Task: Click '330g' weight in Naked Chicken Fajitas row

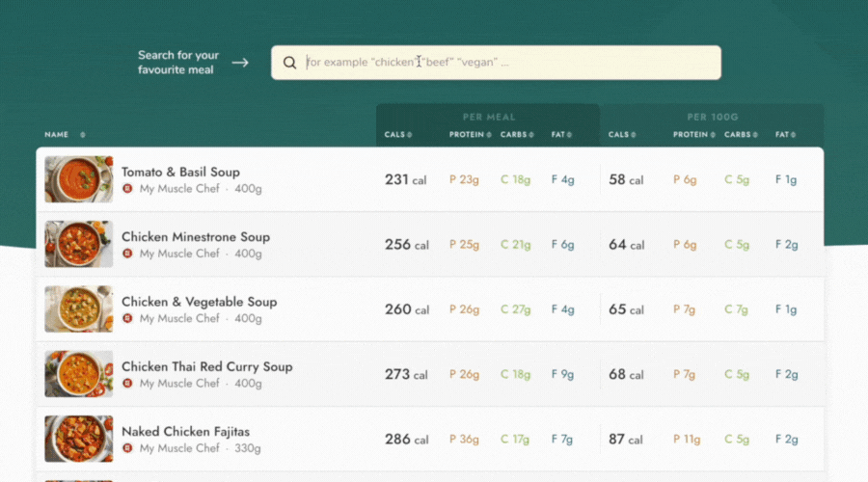Action: point(248,448)
